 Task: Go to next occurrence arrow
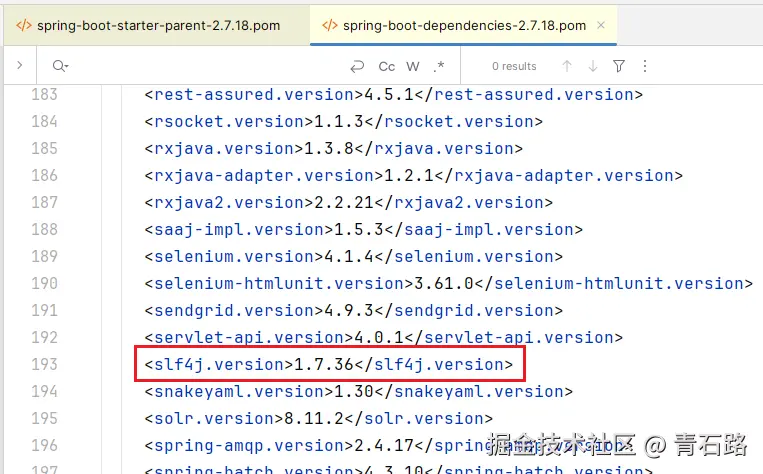coord(593,66)
